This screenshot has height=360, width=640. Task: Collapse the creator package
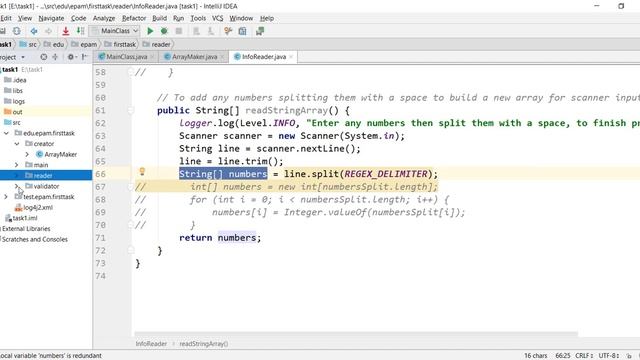click(x=17, y=144)
